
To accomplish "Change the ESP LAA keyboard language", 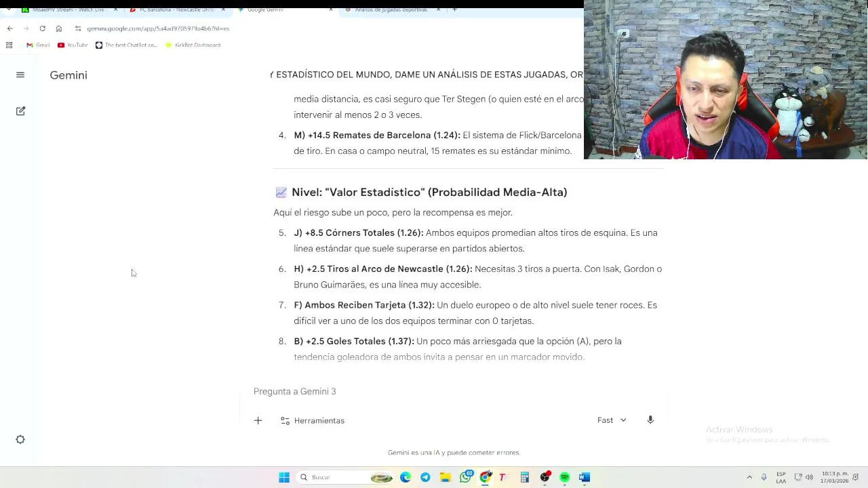I will [x=781, y=477].
